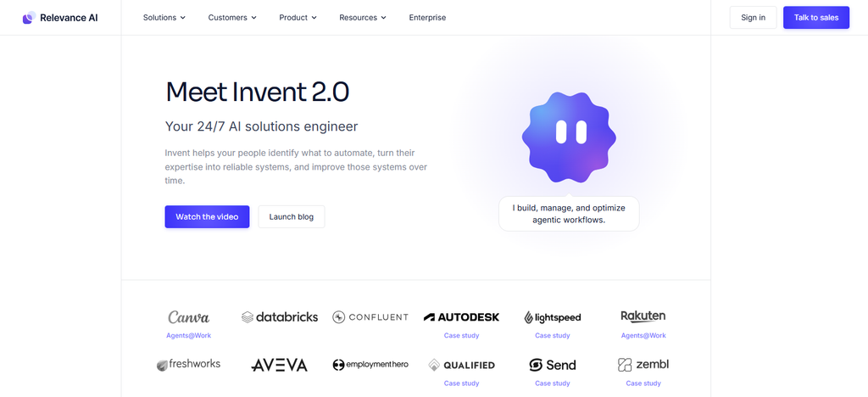
Task: Click the paragraph starting 'Invent helps your people'
Action: point(296,166)
